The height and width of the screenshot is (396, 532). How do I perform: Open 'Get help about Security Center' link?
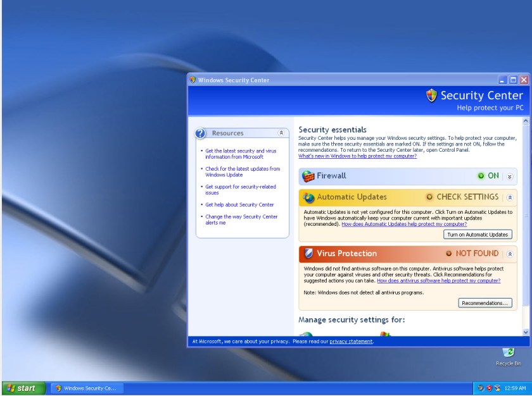[239, 204]
